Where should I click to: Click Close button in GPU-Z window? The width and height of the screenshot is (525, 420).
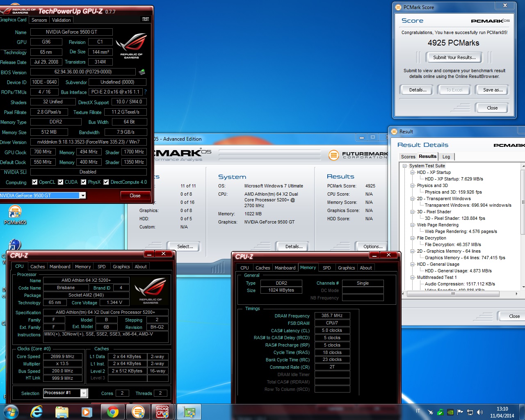[x=135, y=196]
